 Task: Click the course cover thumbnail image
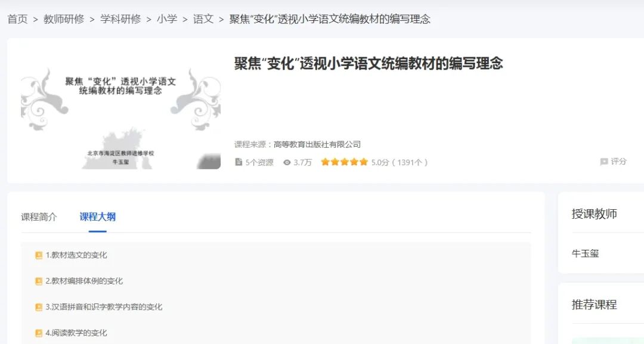point(118,113)
